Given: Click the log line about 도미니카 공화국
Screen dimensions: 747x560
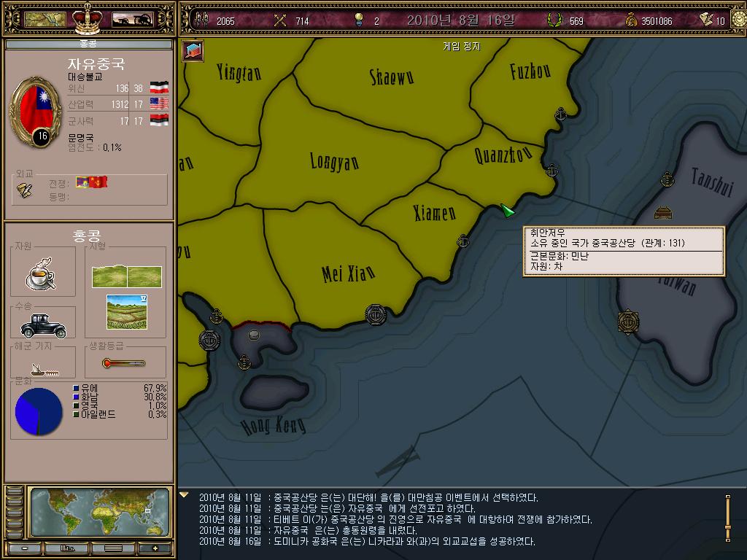Looking at the screenshot, I should (x=367, y=541).
